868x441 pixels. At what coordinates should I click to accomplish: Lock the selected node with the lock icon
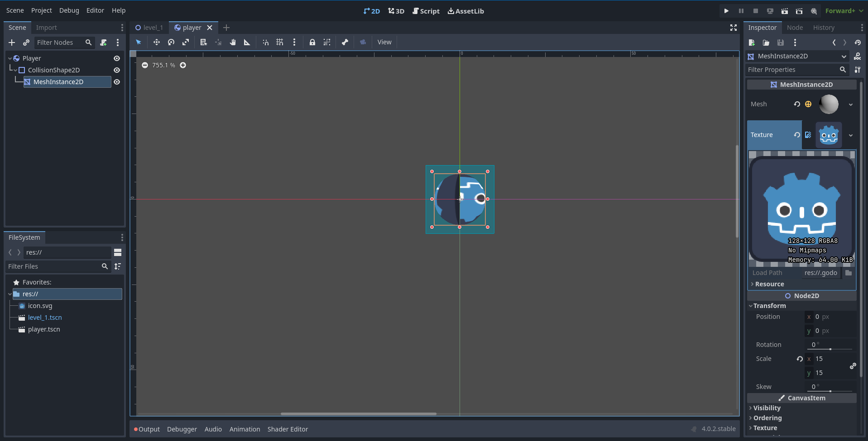(x=312, y=42)
